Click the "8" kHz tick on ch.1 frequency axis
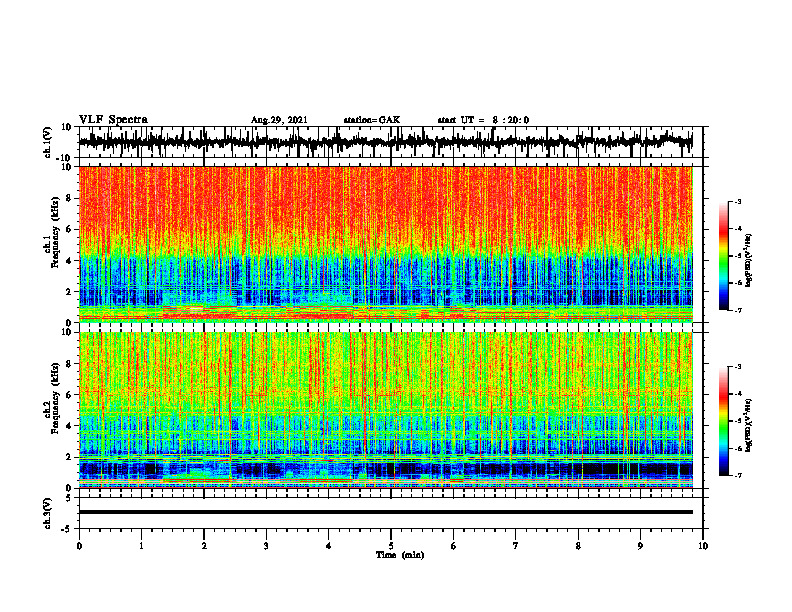Viewport: 792px width, 612px height. pos(69,198)
